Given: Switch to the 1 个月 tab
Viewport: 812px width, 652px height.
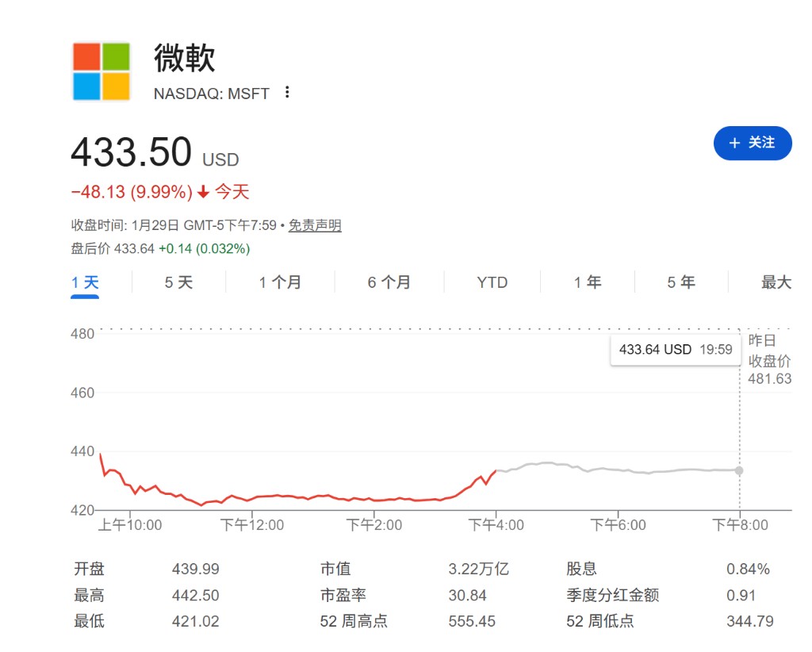Looking at the screenshot, I should [x=280, y=282].
